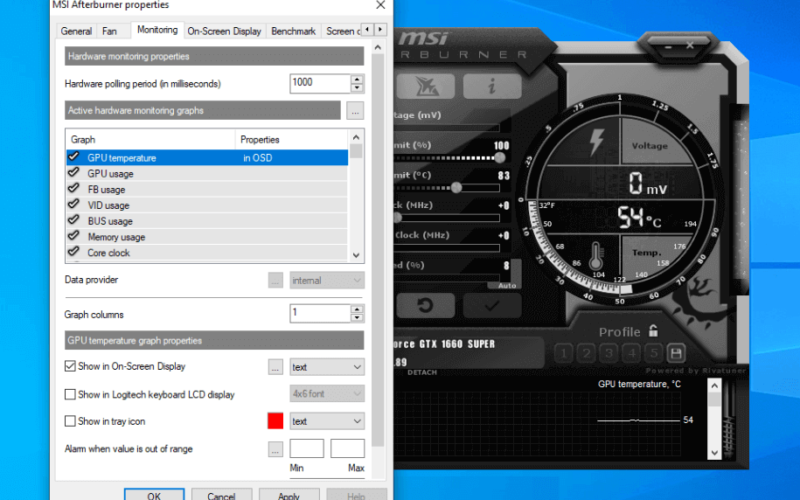This screenshot has height=500, width=800.
Task: Toggle the FB usage graph checkmark
Action: pyautogui.click(x=74, y=188)
